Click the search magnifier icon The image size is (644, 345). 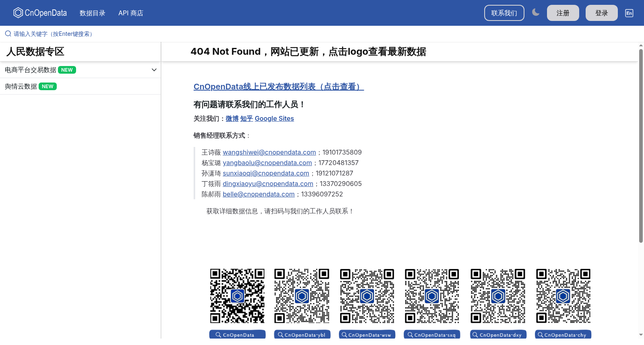(x=8, y=34)
